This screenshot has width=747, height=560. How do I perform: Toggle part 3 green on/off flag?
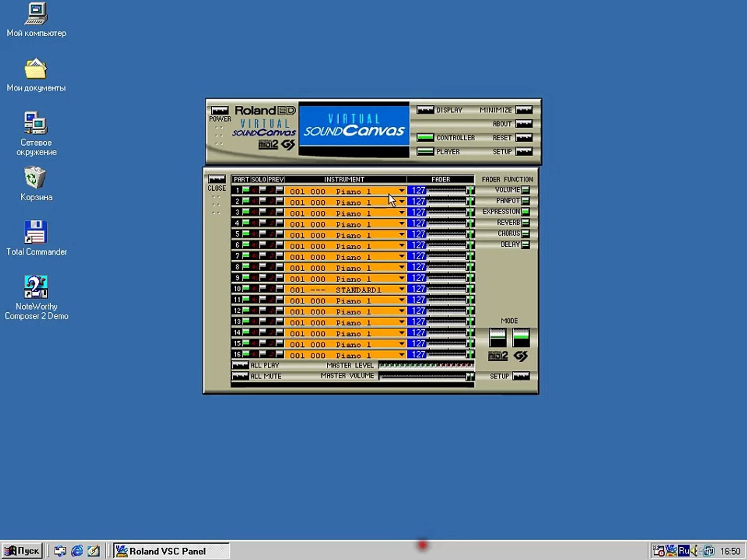pos(246,212)
